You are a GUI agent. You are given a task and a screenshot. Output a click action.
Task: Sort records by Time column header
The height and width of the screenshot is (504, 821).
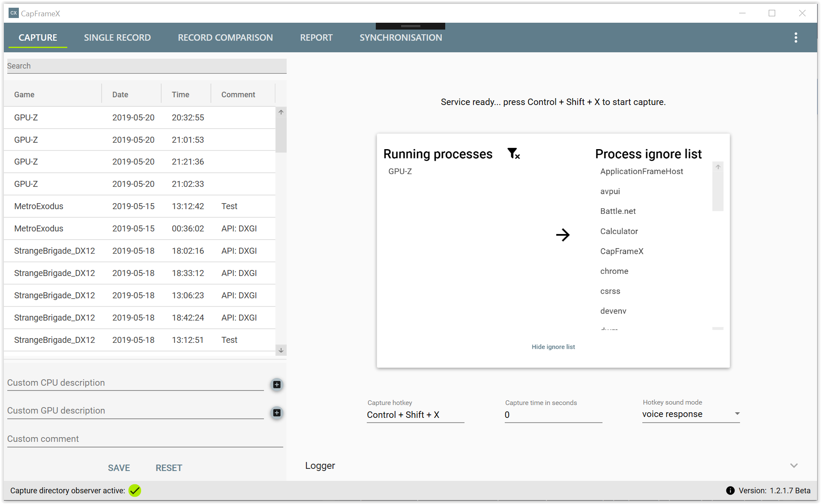pos(186,95)
